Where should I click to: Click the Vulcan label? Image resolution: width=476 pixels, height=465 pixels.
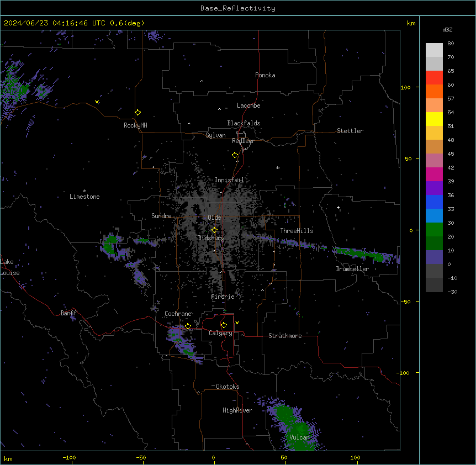(x=300, y=437)
